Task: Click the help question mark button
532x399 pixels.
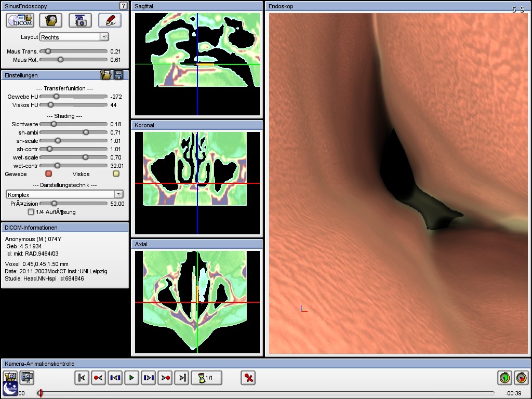Action: [x=123, y=6]
